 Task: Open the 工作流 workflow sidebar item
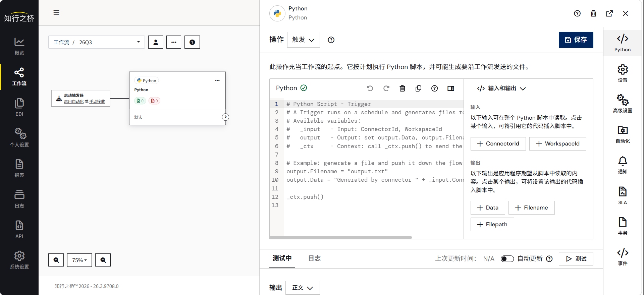[19, 77]
